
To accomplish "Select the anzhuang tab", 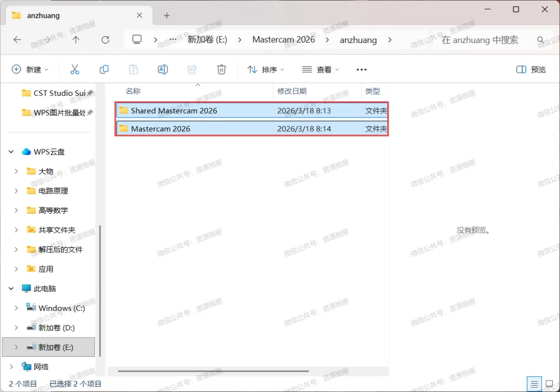I will (x=79, y=16).
